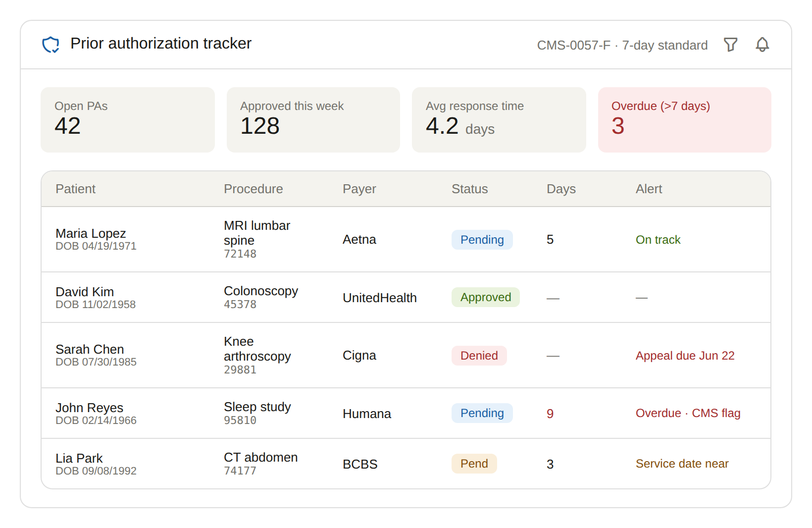Select patient David Kim

85,292
